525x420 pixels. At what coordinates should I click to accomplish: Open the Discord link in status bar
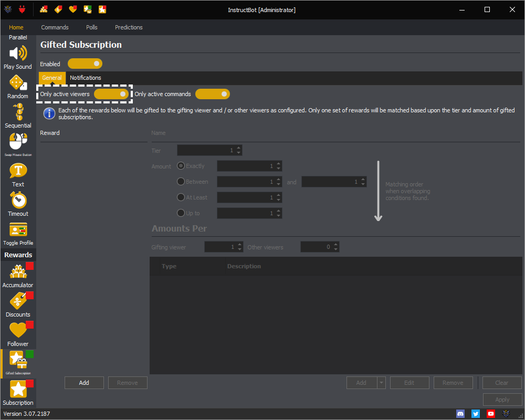point(460,414)
